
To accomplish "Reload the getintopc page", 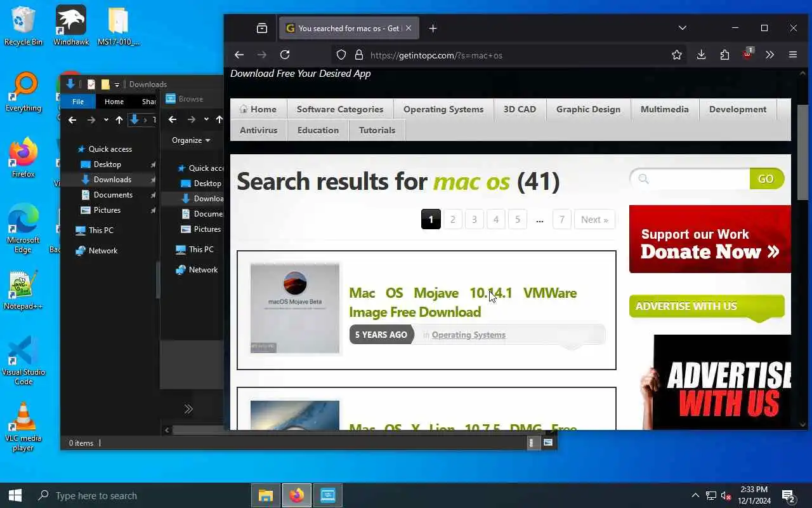I will 285,55.
